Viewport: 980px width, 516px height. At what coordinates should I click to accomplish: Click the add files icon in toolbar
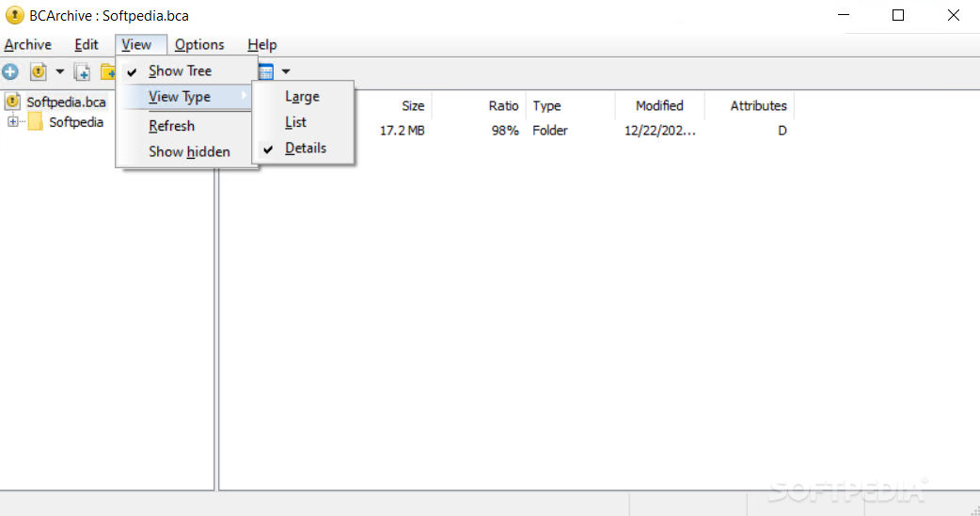(x=82, y=72)
